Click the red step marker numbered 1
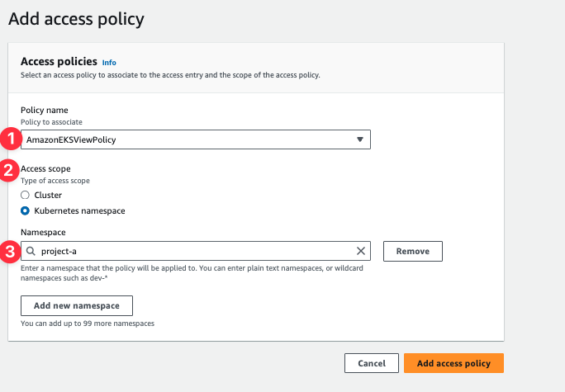This screenshot has width=565, height=392. click(9, 139)
